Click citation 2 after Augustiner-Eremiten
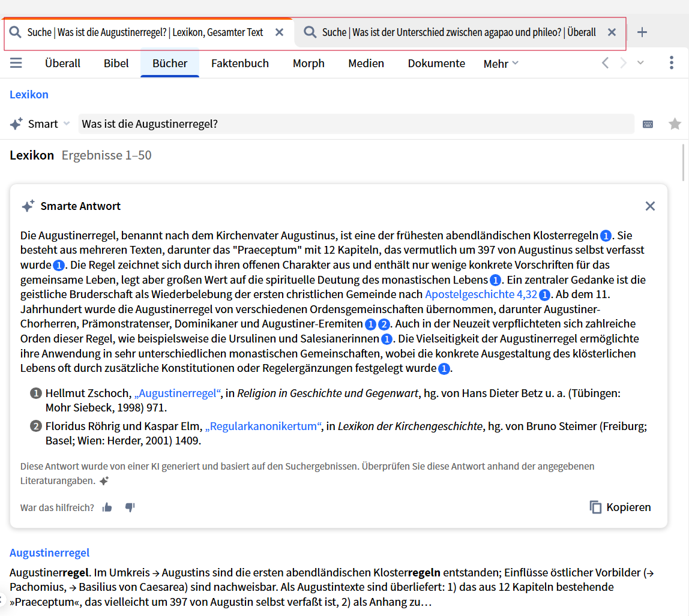 384,324
